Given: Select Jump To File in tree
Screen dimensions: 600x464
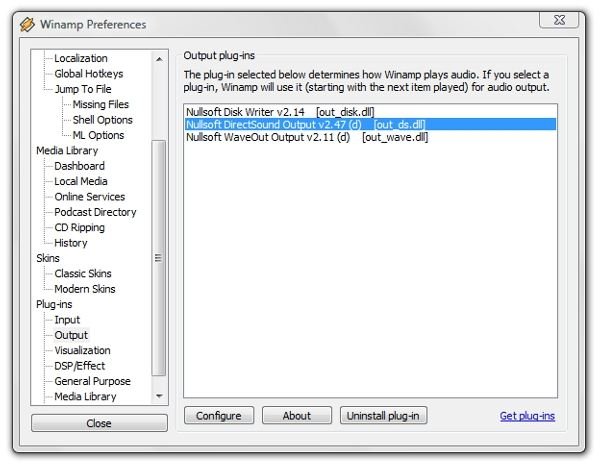Looking at the screenshot, I should pyautogui.click(x=83, y=89).
